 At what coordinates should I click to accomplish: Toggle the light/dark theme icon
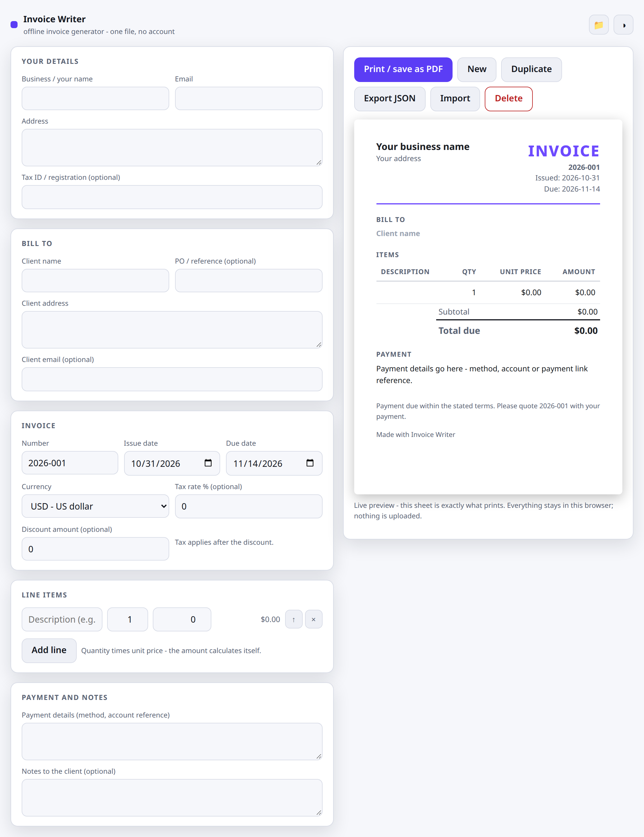click(x=623, y=25)
